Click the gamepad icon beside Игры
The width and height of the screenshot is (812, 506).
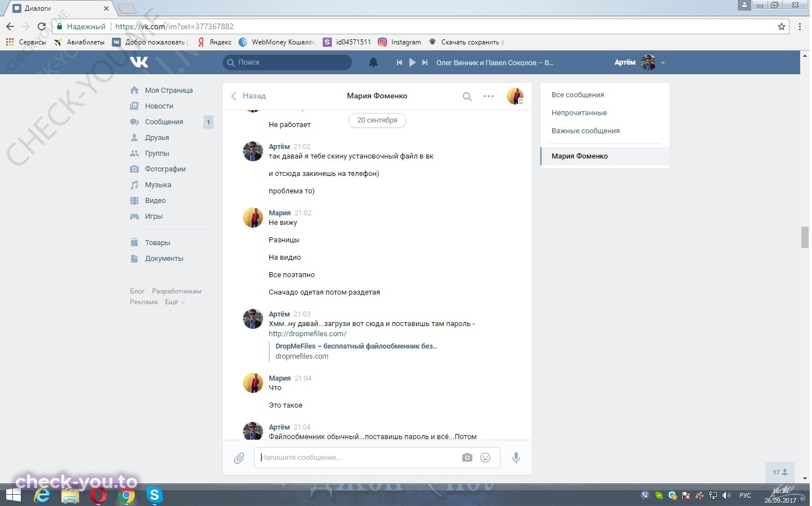tap(134, 216)
